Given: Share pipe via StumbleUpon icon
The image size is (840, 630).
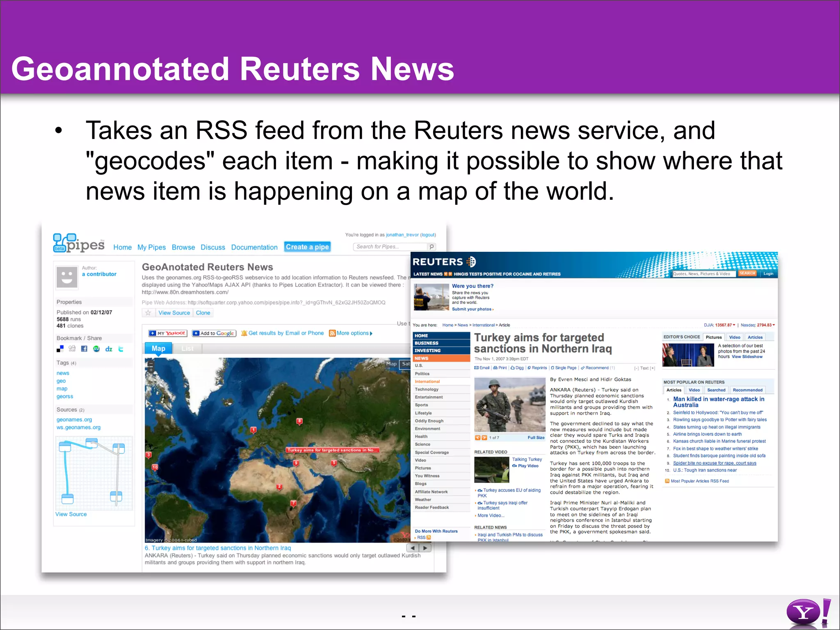Looking at the screenshot, I should (96, 349).
